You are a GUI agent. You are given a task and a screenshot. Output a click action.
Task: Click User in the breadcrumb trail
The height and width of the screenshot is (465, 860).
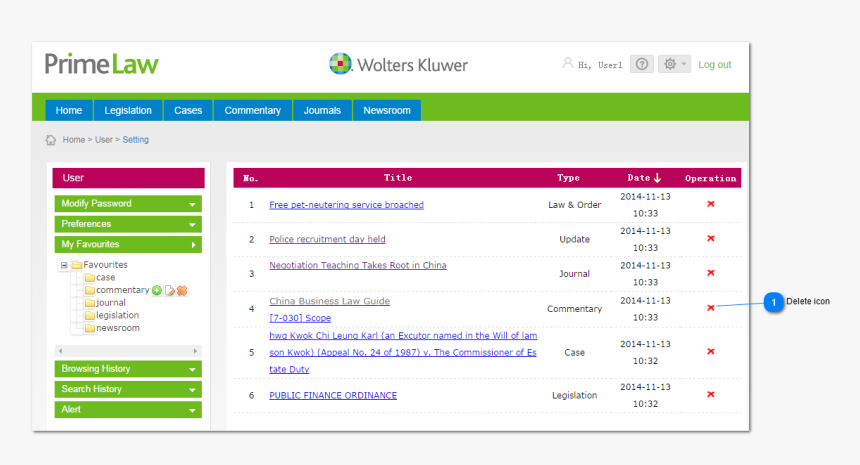pos(104,140)
